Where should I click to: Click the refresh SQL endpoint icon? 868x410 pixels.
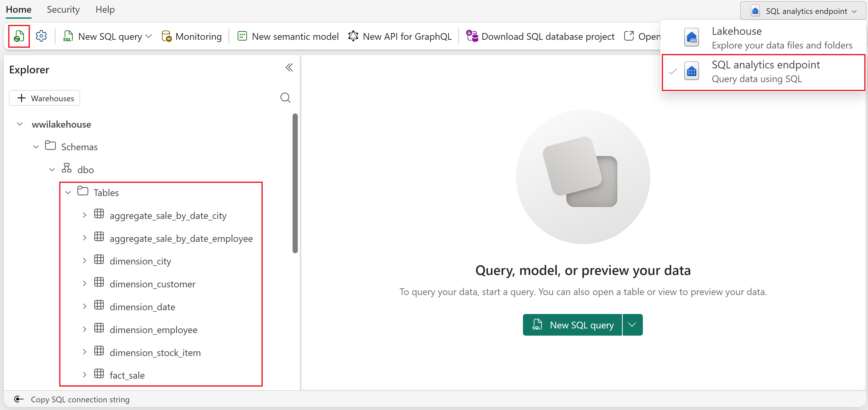(x=19, y=36)
